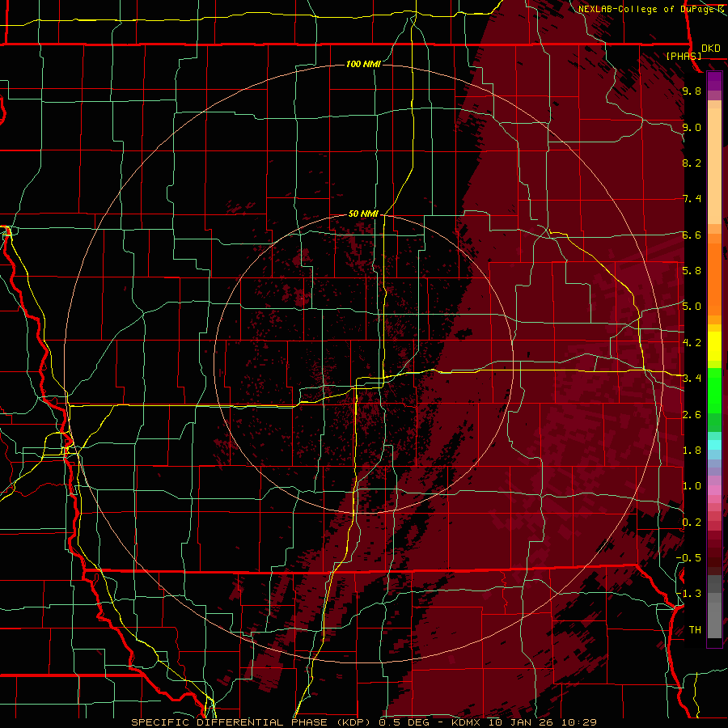Click the 4.2 value on the color scale
Screen dimensions: 728x728
(x=692, y=343)
